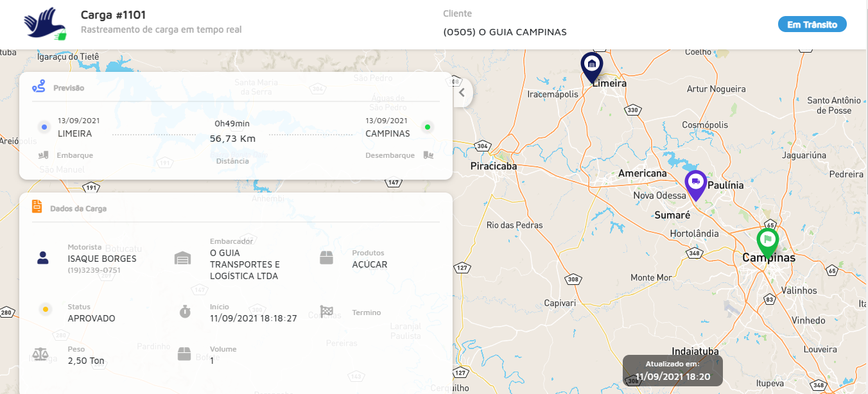Click the stopwatch icon beside Início
Screen dimensions: 868x394
click(185, 312)
